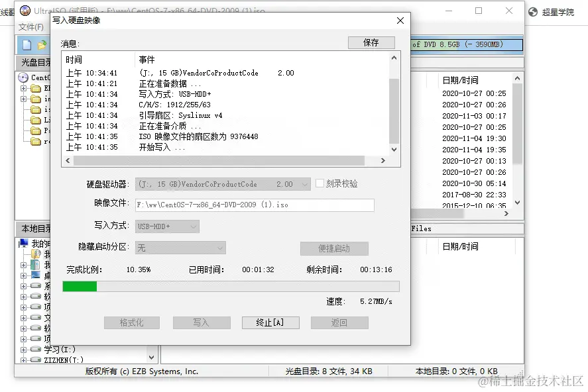Close the 写入硬盘映像 dialog
This screenshot has height=392, width=588.
click(400, 21)
